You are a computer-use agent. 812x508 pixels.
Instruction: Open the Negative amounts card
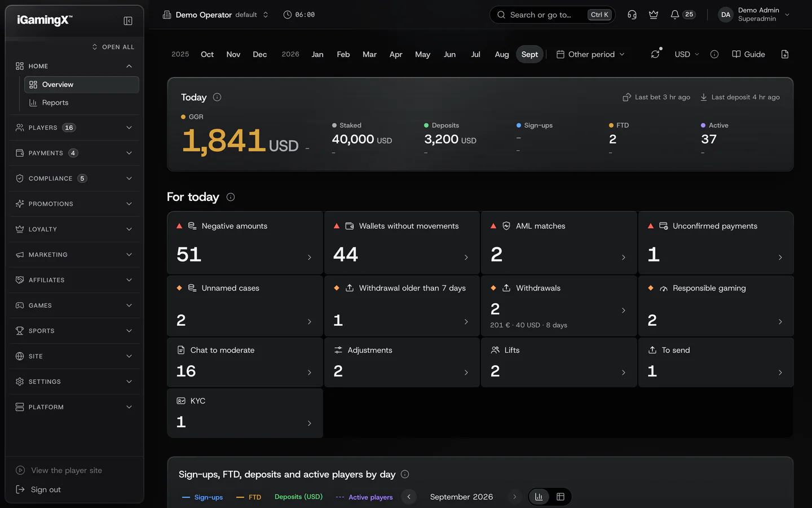pyautogui.click(x=245, y=243)
